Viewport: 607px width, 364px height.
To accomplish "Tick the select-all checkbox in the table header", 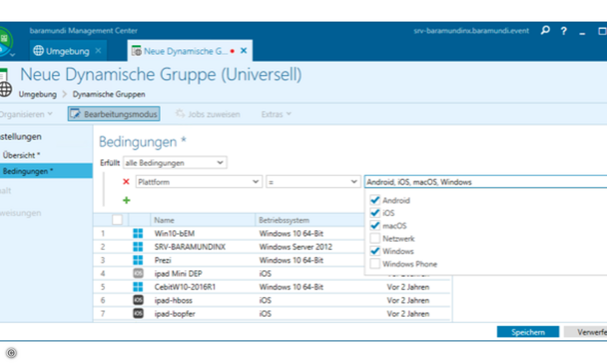I will (117, 220).
